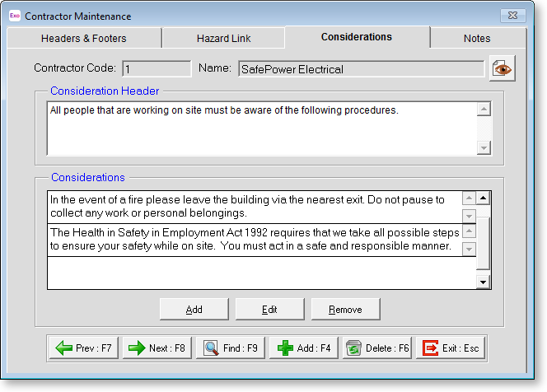Viewport: 547px width, 392px height.
Task: Click the Contractor Code field
Action: point(157,68)
